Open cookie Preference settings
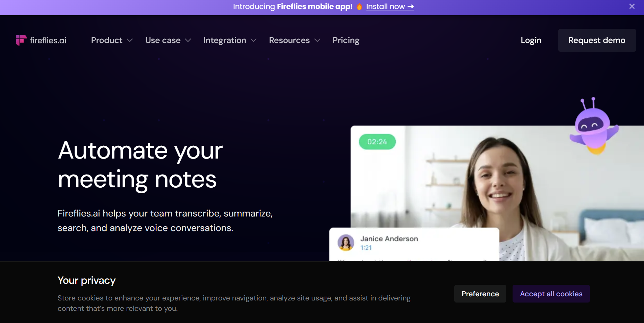 pos(480,294)
